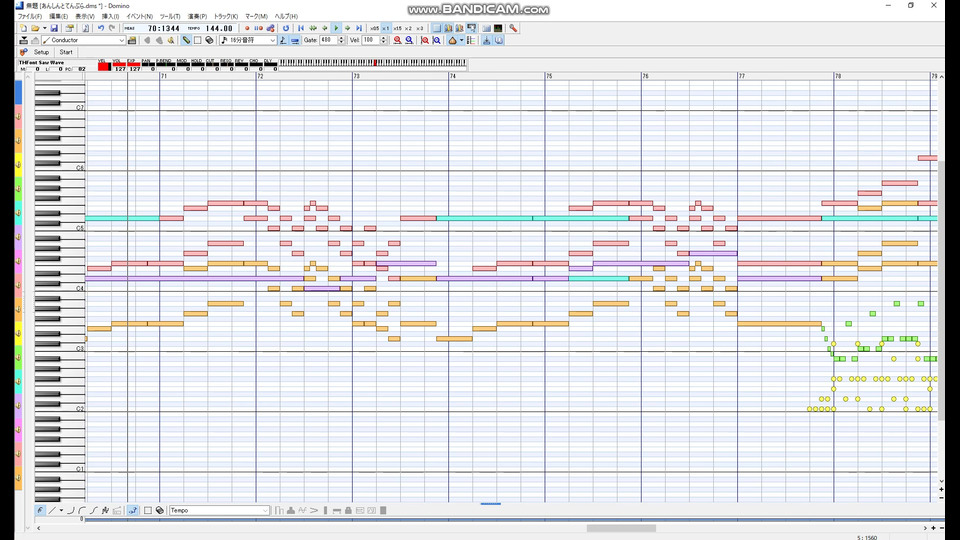
Task: Click the horizontal scrollbar left arrow
Action: (x=39, y=528)
